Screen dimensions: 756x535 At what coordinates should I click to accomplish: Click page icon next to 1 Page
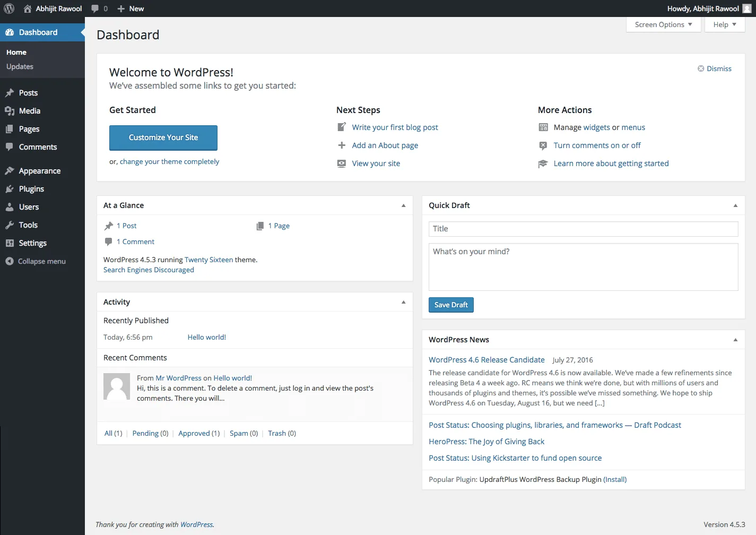(x=260, y=226)
